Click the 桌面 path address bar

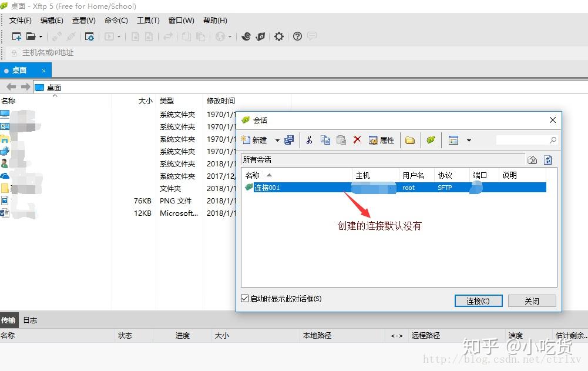tap(311, 88)
